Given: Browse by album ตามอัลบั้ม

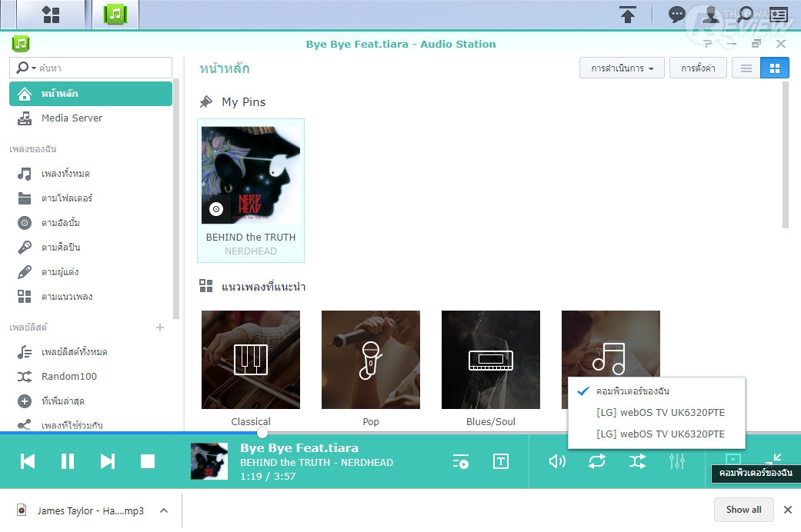Looking at the screenshot, I should point(91,223).
